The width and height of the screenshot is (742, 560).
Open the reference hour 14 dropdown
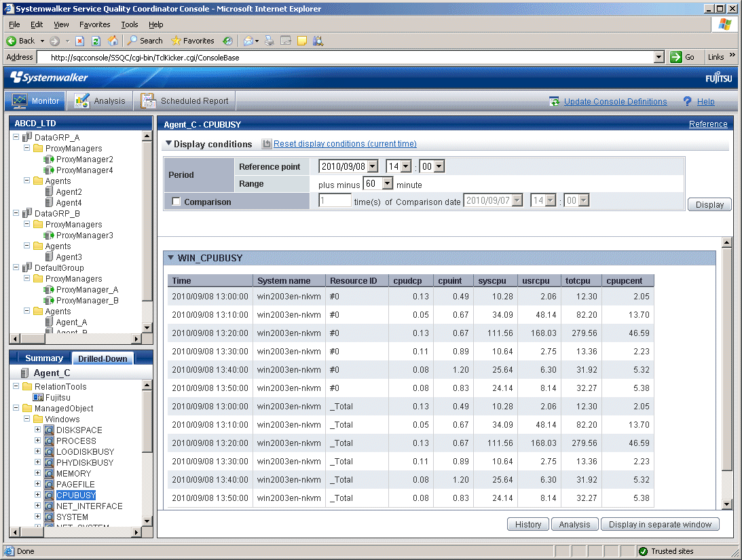pyautogui.click(x=406, y=166)
